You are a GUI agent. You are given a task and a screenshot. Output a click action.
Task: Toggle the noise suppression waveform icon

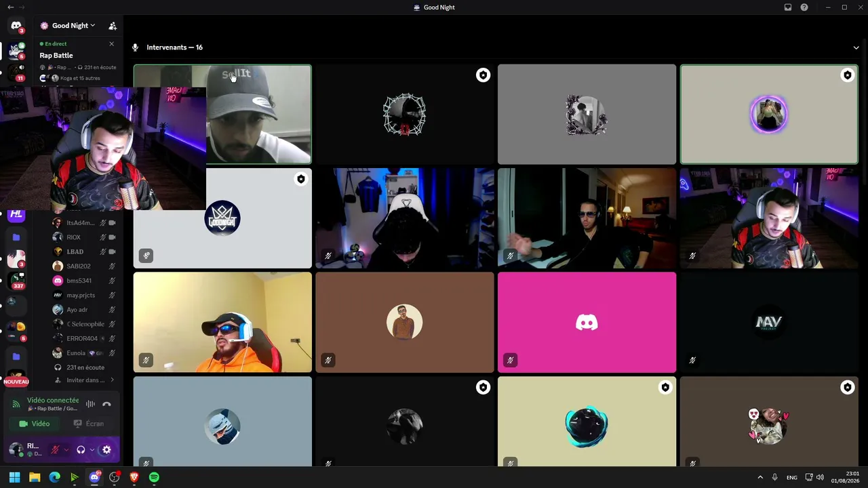pos(90,404)
